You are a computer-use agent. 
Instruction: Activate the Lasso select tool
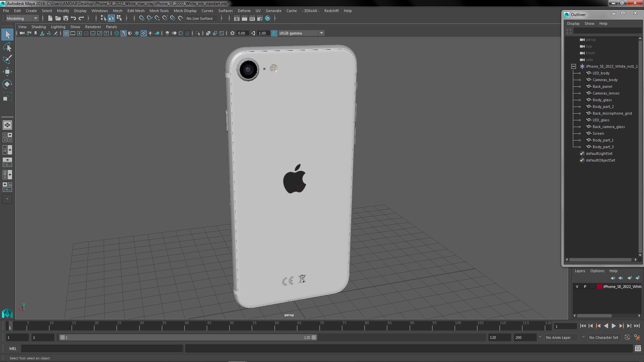coord(7,47)
